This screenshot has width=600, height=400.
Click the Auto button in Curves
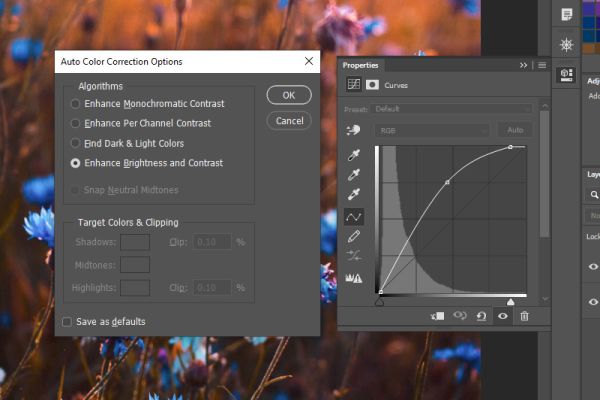515,130
